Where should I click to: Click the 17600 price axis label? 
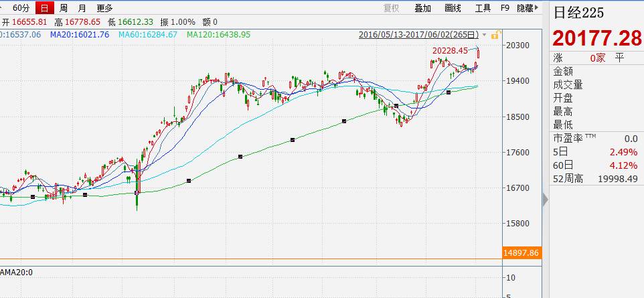coord(518,153)
